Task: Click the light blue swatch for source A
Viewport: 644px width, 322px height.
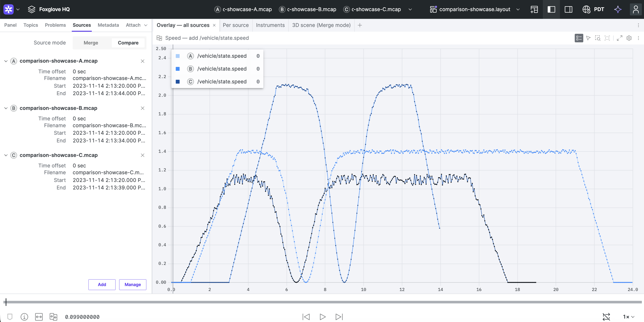Action: (178, 56)
